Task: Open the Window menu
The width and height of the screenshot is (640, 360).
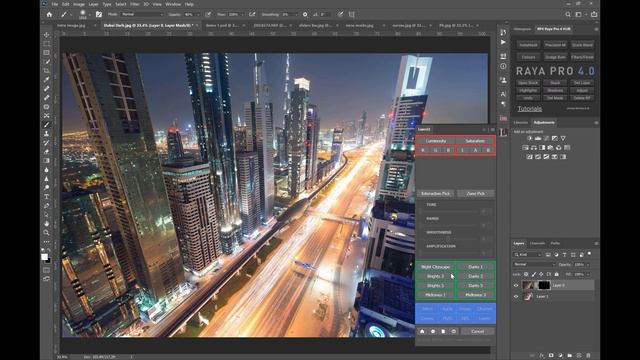Action: [x=173, y=4]
